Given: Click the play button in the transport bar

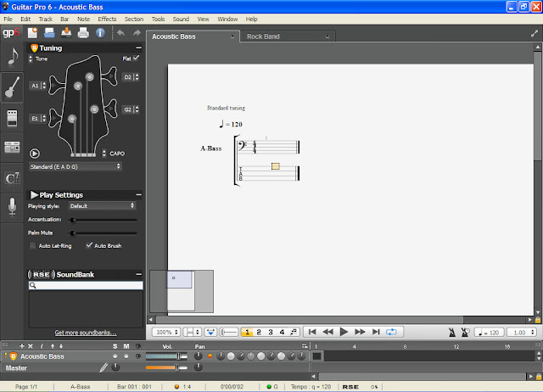Looking at the screenshot, I should pyautogui.click(x=344, y=332).
